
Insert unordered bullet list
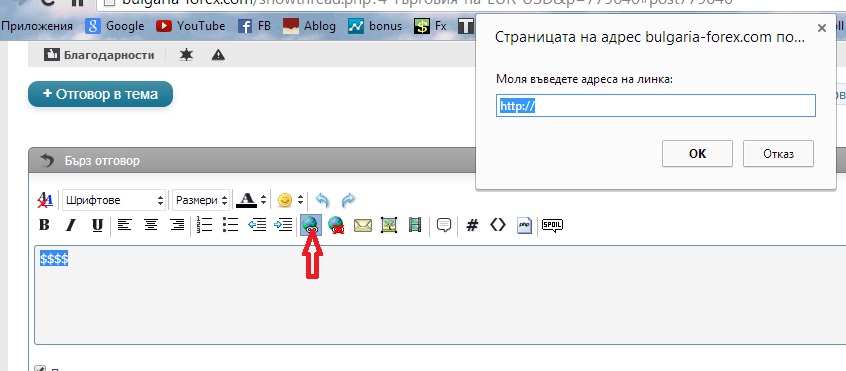(230, 225)
